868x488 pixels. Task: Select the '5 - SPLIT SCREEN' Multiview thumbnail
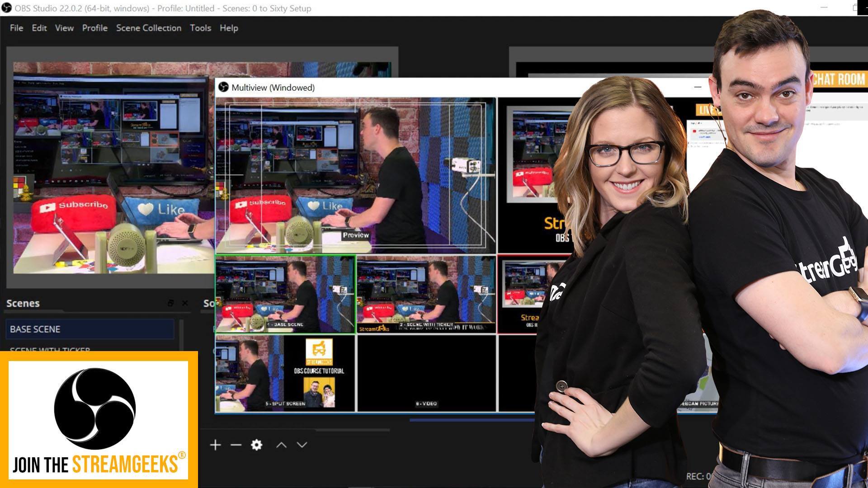[285, 373]
